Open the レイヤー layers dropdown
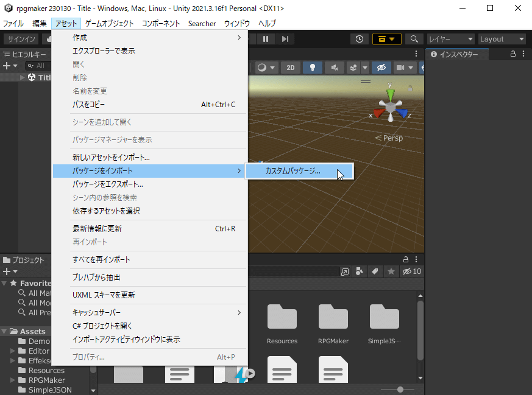The image size is (532, 395). pos(450,39)
